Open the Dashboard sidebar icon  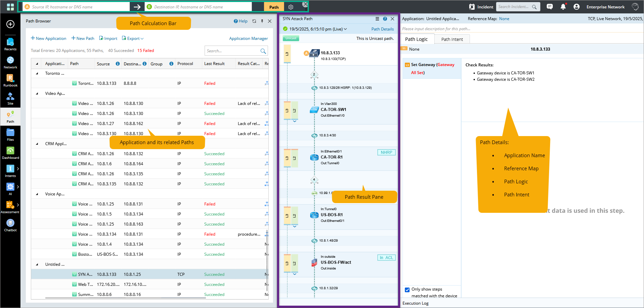pos(10,153)
